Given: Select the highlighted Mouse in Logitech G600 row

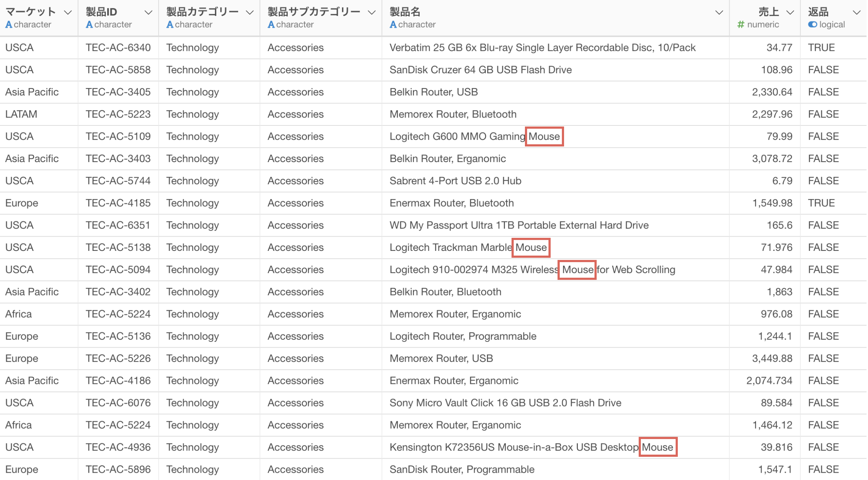Looking at the screenshot, I should pyautogui.click(x=544, y=136).
